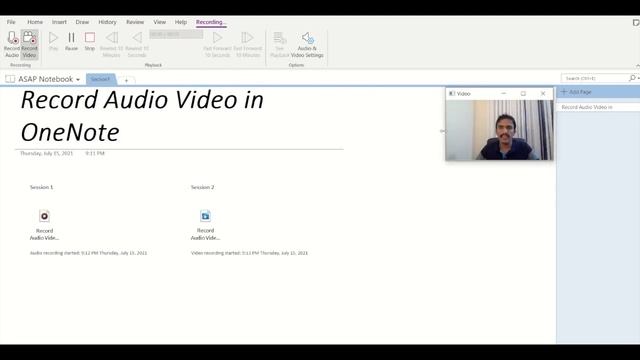Expand the ASAP Notebook dropdown
Screen dimensions: 640x360
78,80
